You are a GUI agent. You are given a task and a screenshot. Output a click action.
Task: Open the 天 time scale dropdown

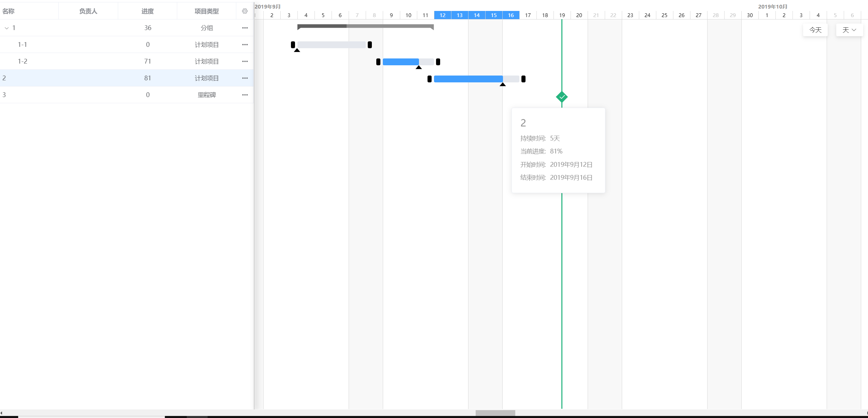pos(849,30)
